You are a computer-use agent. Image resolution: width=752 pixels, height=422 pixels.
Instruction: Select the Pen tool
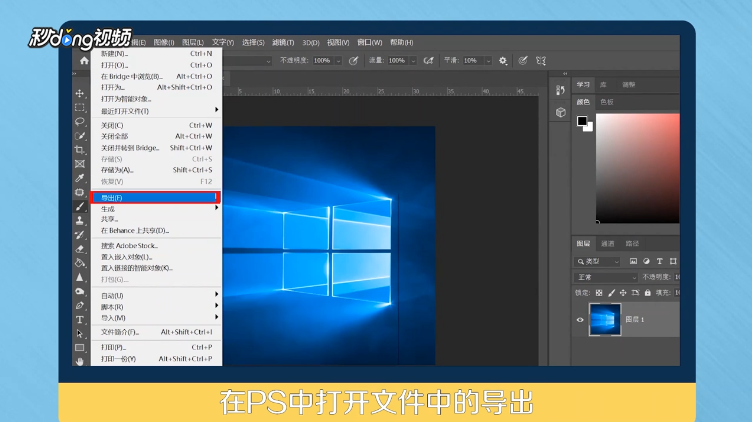click(80, 305)
